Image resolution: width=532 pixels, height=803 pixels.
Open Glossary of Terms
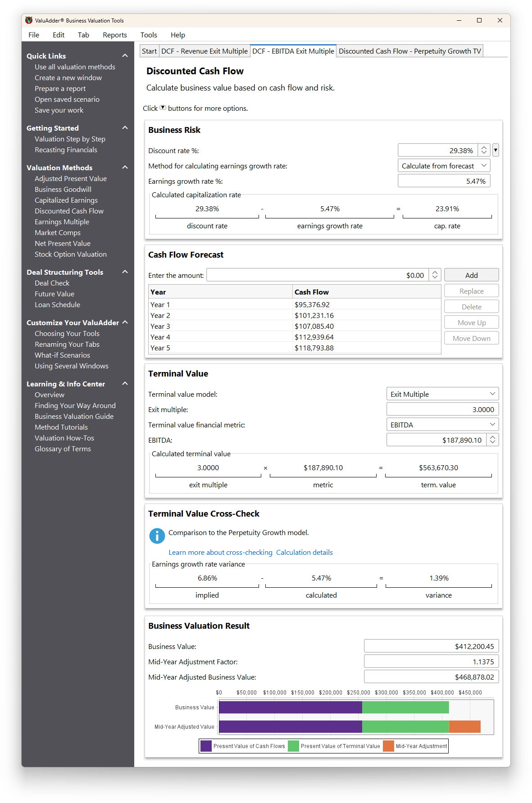[63, 449]
